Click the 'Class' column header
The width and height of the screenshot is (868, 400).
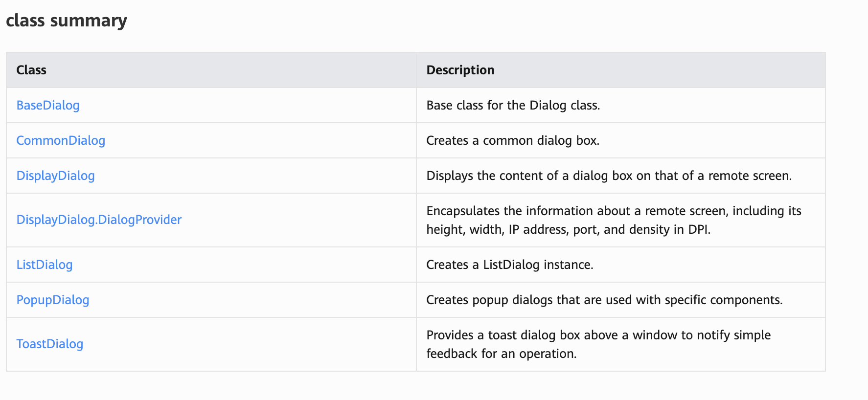click(31, 70)
